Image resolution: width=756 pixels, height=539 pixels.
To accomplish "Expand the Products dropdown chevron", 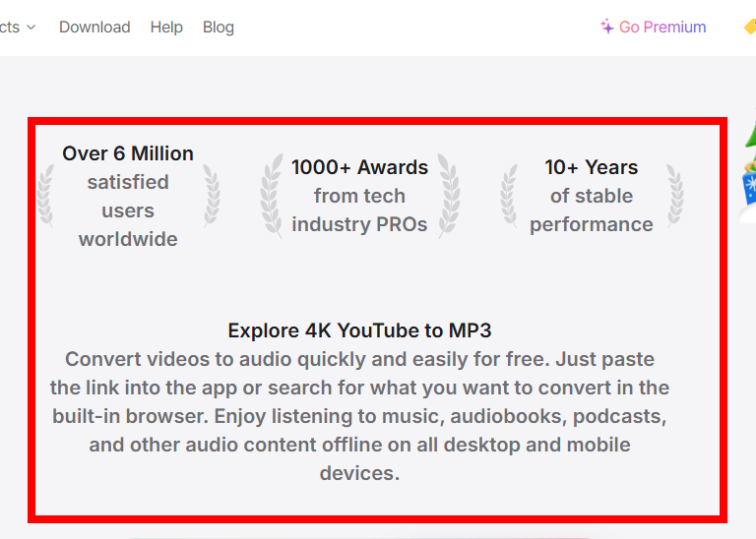I will click(31, 28).
